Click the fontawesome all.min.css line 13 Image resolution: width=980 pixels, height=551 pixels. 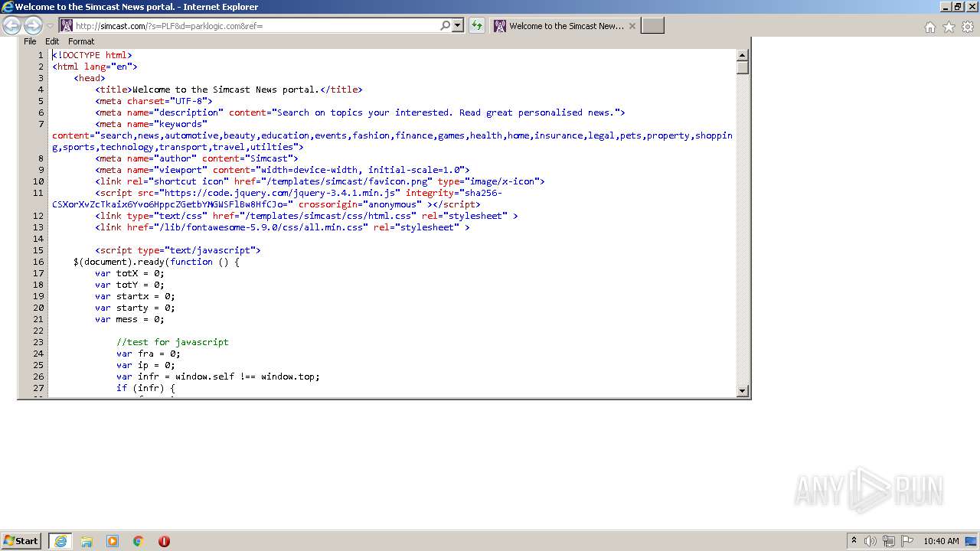coord(283,227)
